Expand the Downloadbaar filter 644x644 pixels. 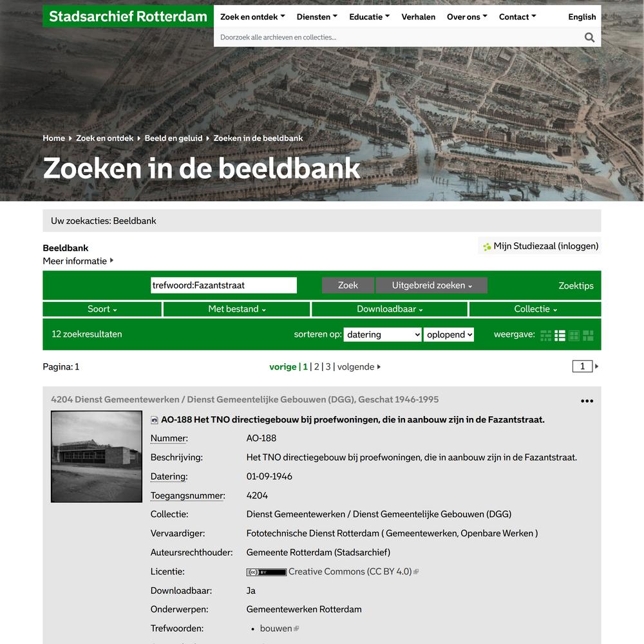point(390,309)
